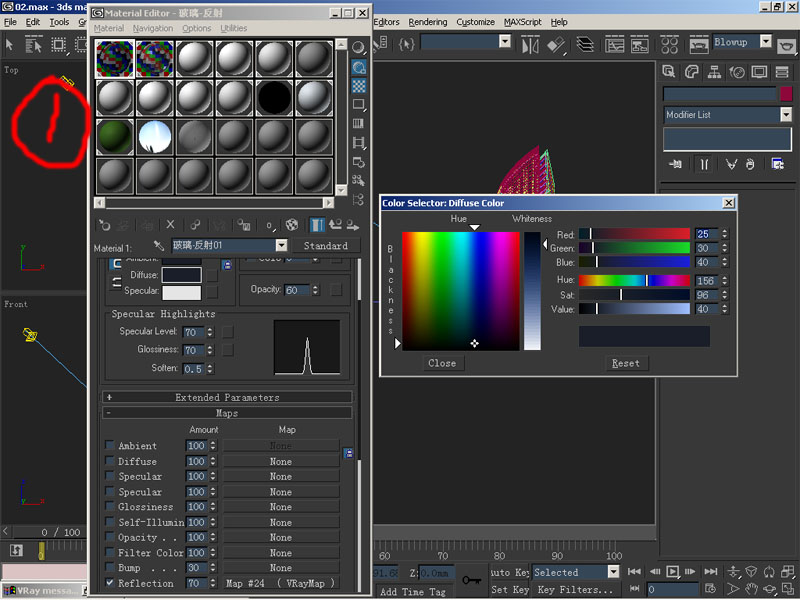Expand the Extended Parameters rollout

tap(227, 397)
